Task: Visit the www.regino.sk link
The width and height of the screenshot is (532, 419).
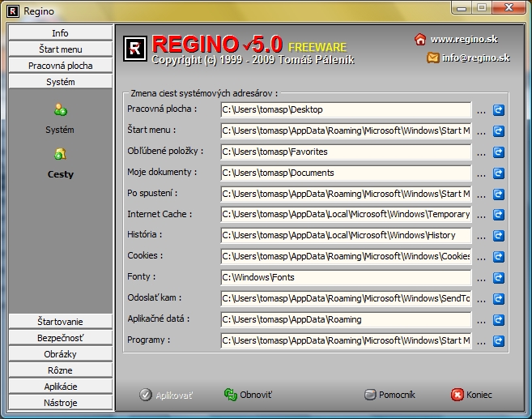Action: click(464, 40)
